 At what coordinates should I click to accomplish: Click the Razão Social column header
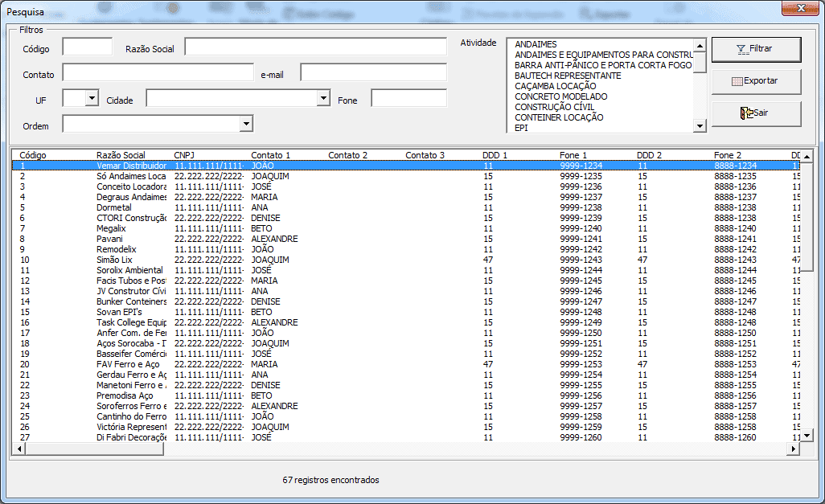click(x=121, y=155)
